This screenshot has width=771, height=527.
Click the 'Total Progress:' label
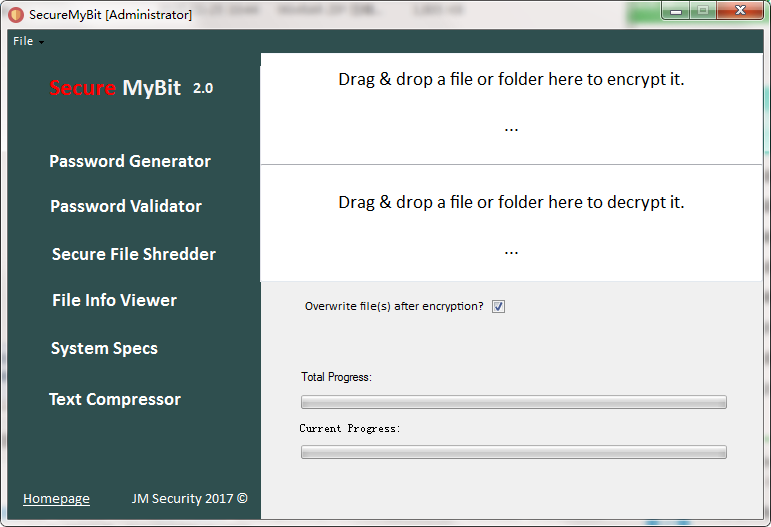[x=336, y=377]
